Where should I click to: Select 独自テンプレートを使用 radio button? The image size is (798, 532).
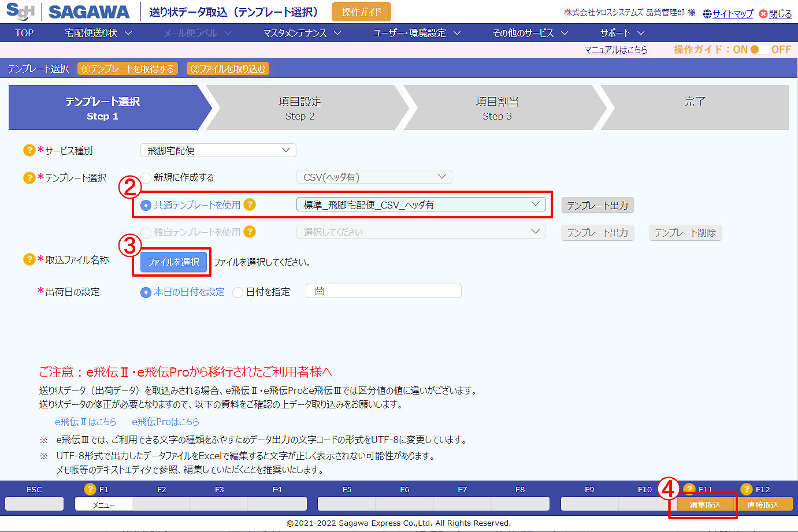click(x=146, y=232)
